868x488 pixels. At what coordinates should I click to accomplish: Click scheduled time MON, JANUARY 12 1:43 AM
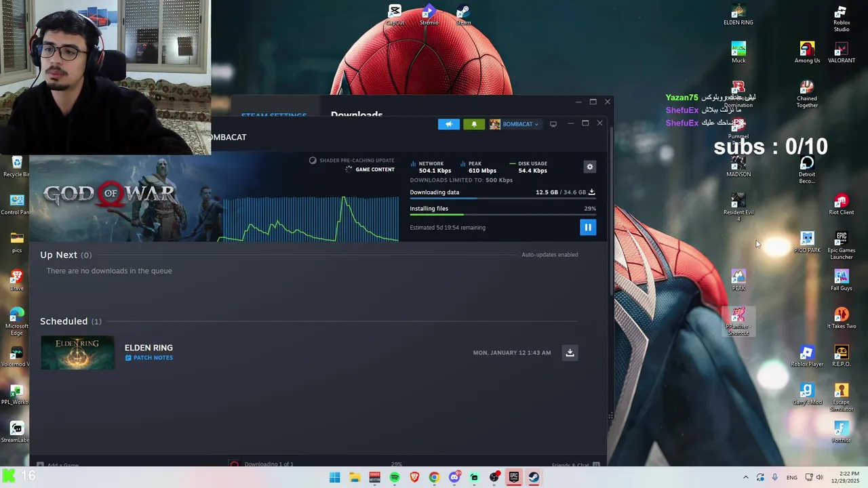pos(512,352)
